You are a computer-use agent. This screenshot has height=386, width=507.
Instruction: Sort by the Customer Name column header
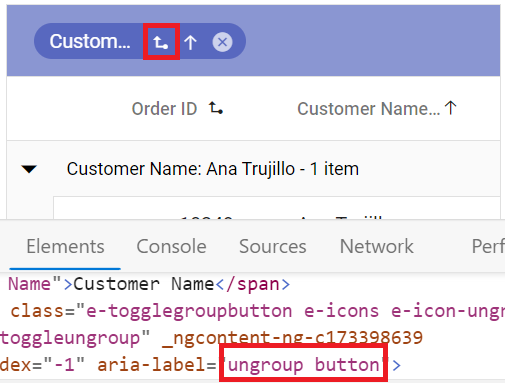tap(369, 109)
